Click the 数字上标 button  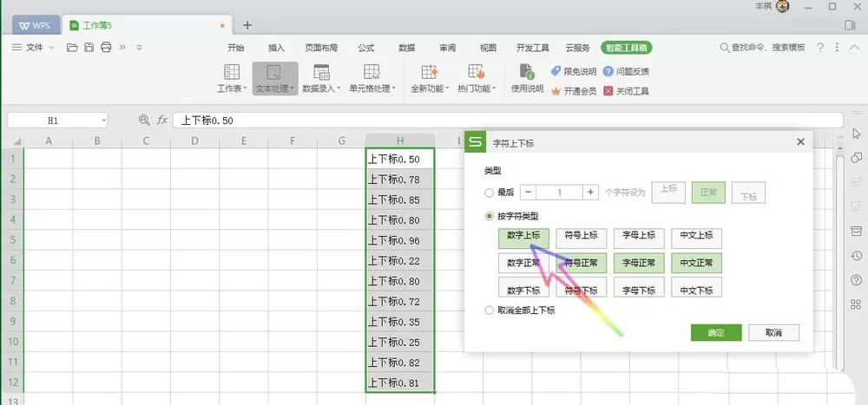(x=523, y=237)
